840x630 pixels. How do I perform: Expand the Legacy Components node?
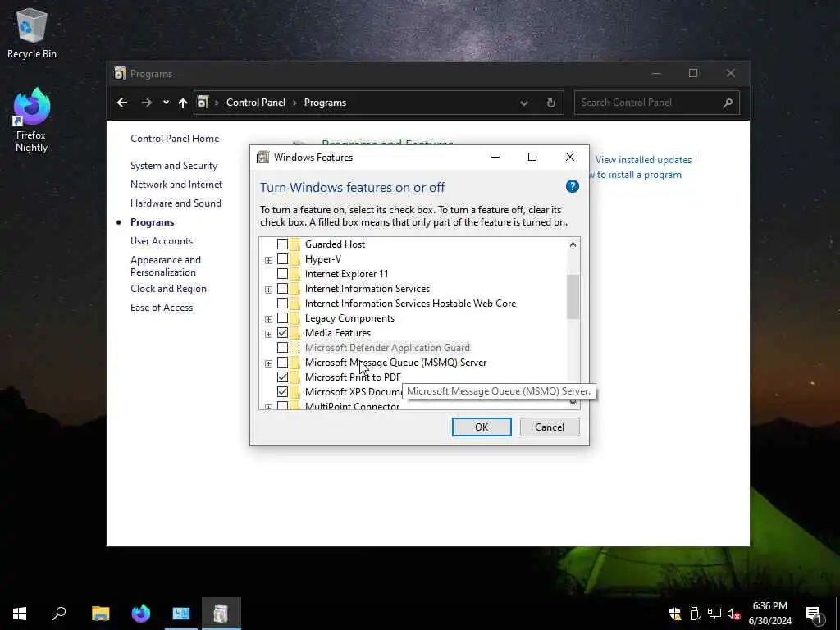click(268, 319)
